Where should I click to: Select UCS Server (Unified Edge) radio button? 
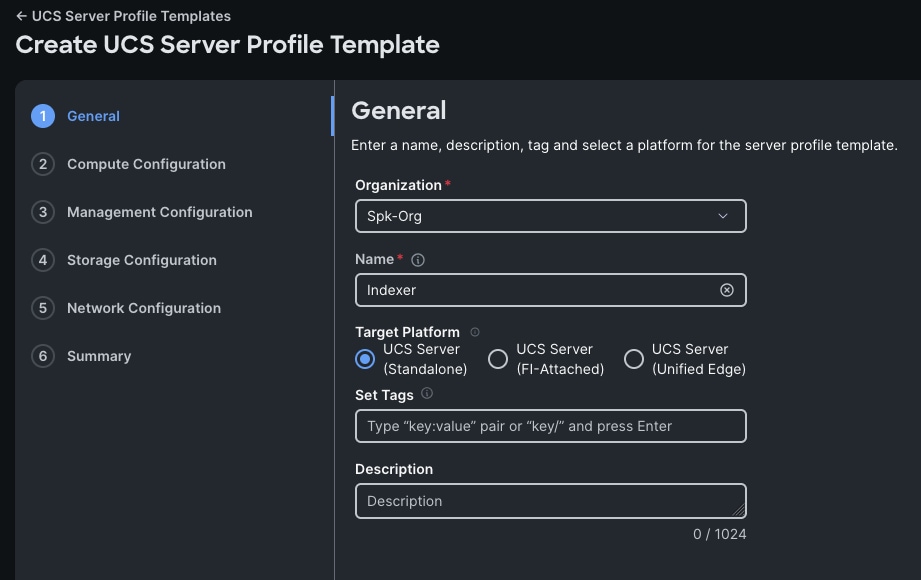point(634,359)
